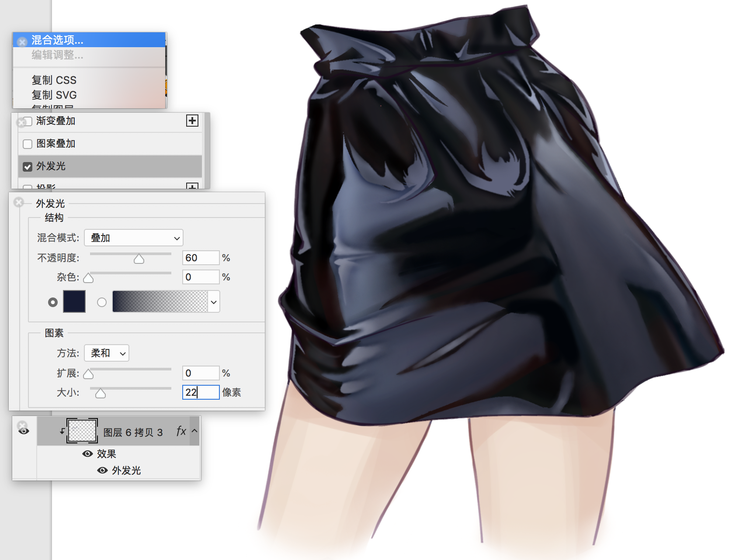Image resolution: width=736 pixels, height=560 pixels.
Task: Edit the 杂色 value field
Action: [201, 277]
